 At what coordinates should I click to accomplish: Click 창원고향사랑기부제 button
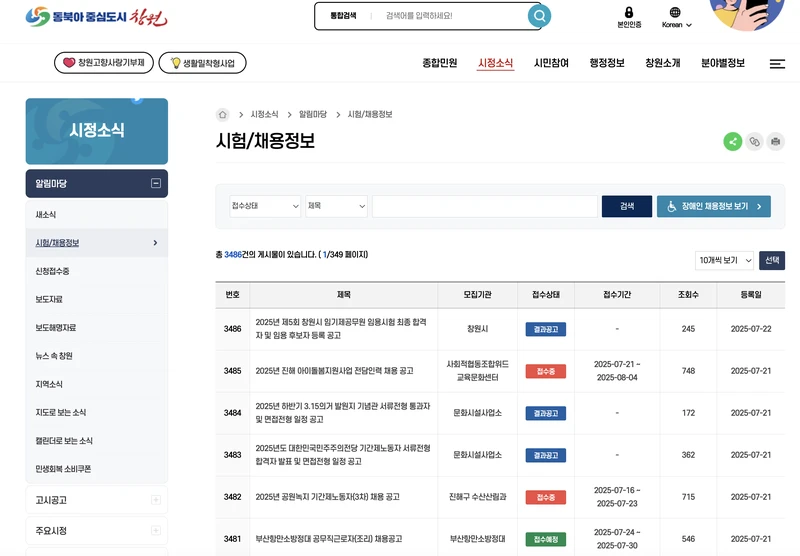(x=104, y=63)
